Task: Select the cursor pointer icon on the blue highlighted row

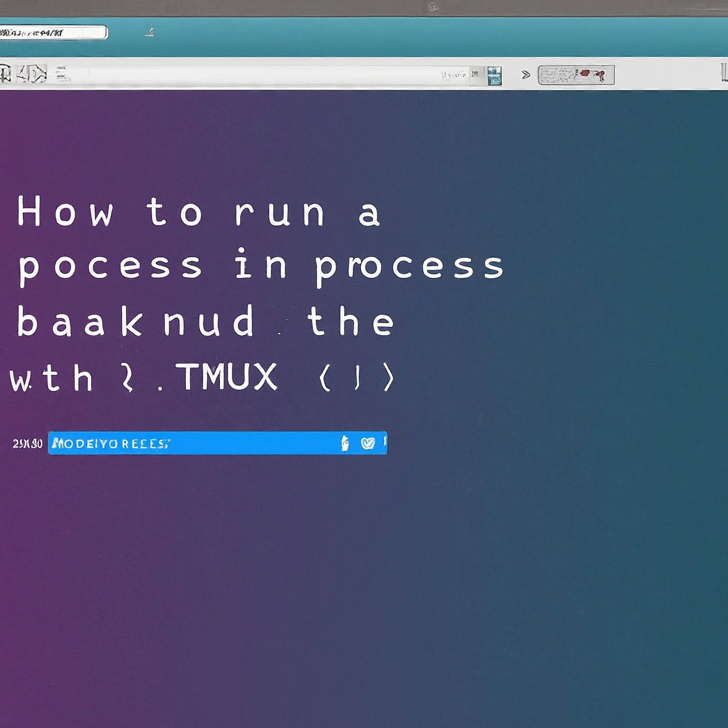Action: [345, 442]
